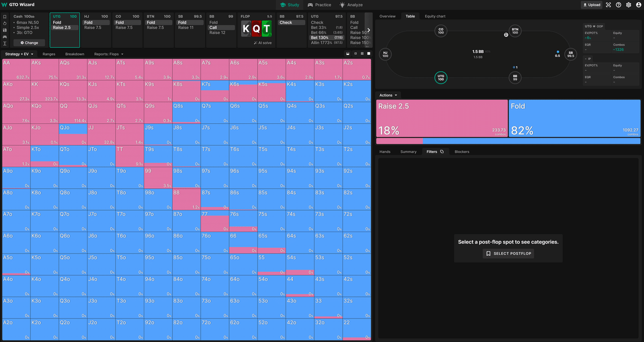This screenshot has width=644, height=342.
Task: Click the Select Postflop button
Action: (x=508, y=254)
